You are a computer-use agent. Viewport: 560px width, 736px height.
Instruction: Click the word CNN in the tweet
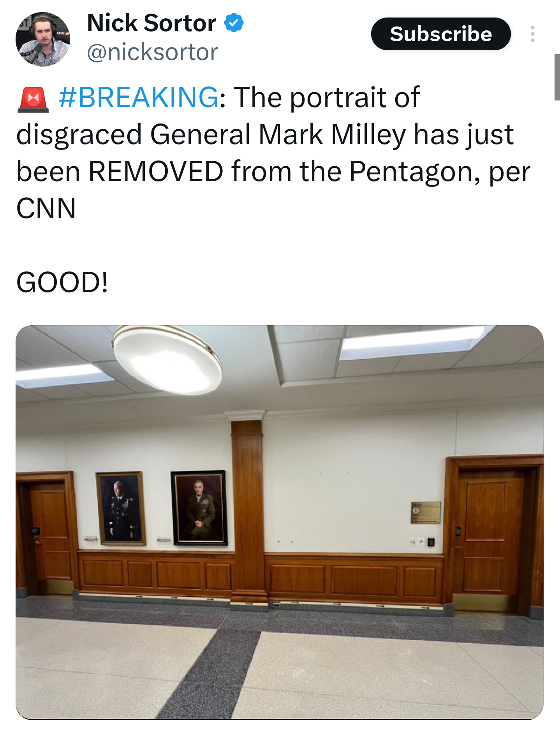(x=46, y=208)
